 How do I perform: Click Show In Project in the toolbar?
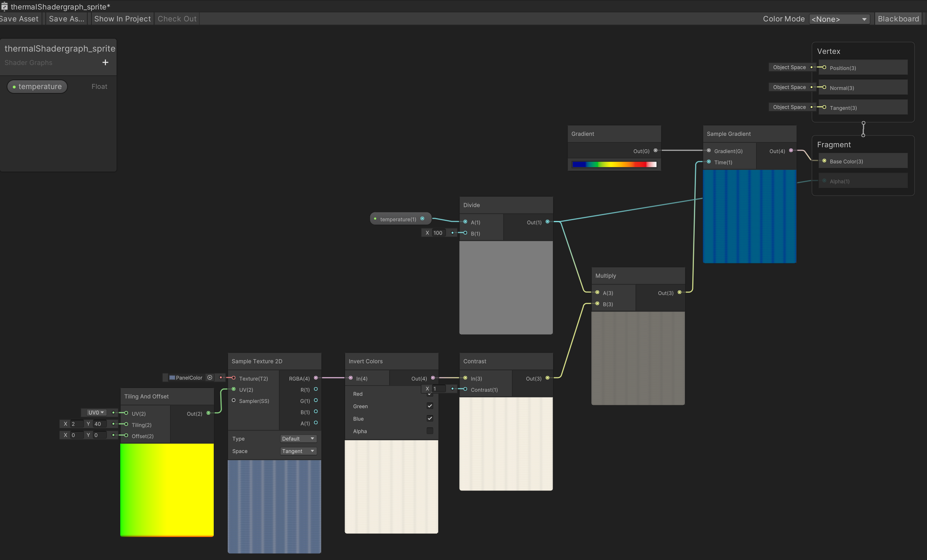[x=122, y=19]
